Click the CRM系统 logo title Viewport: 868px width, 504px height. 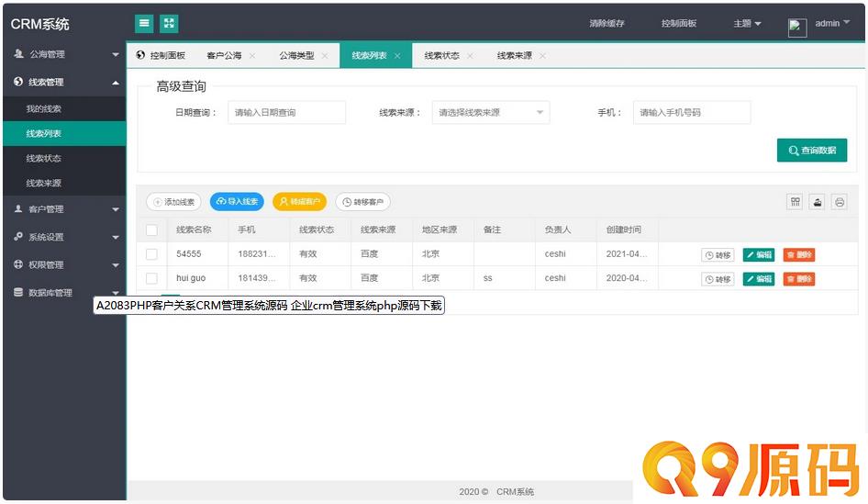[x=39, y=24]
